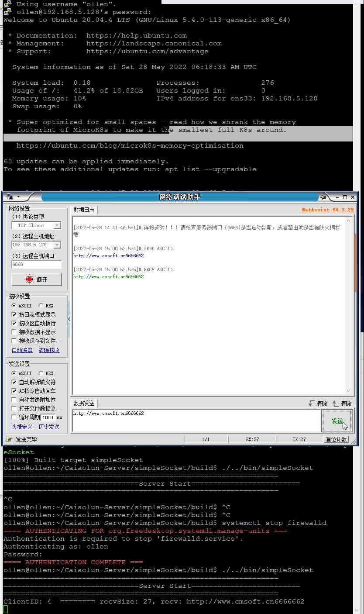Click the 循环周期 1000 ms input field
Screen dimensions: 364x614
(48, 417)
